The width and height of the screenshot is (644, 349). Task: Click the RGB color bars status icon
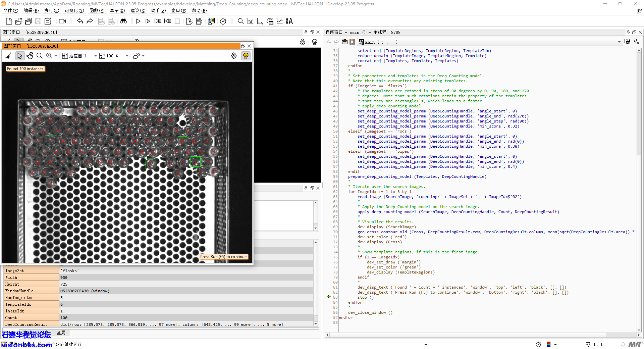(x=549, y=344)
